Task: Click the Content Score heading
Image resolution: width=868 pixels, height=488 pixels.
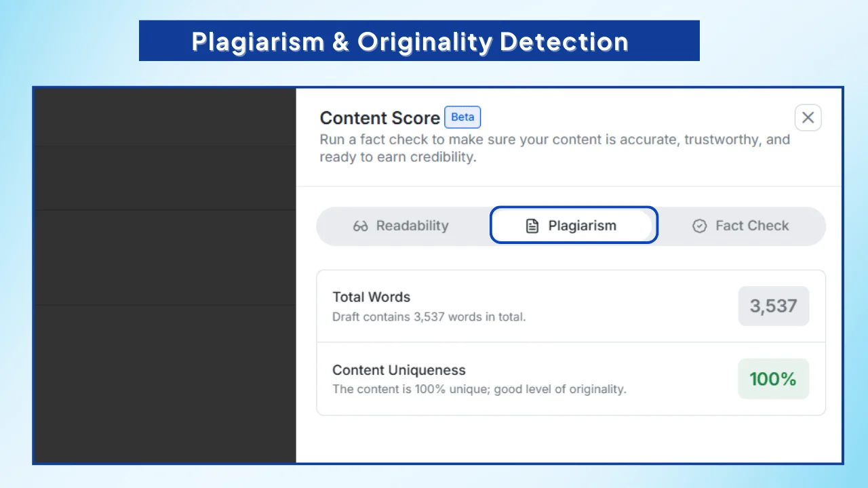Action: [x=380, y=118]
